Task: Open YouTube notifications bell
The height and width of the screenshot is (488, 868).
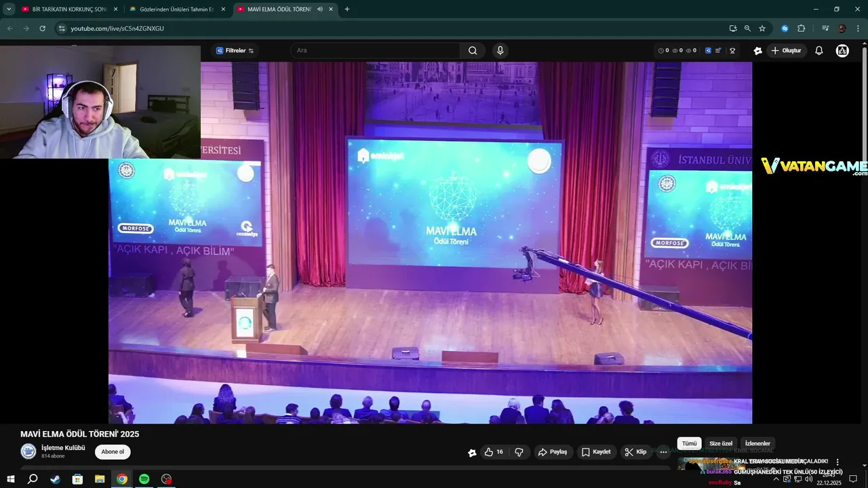Action: (819, 51)
